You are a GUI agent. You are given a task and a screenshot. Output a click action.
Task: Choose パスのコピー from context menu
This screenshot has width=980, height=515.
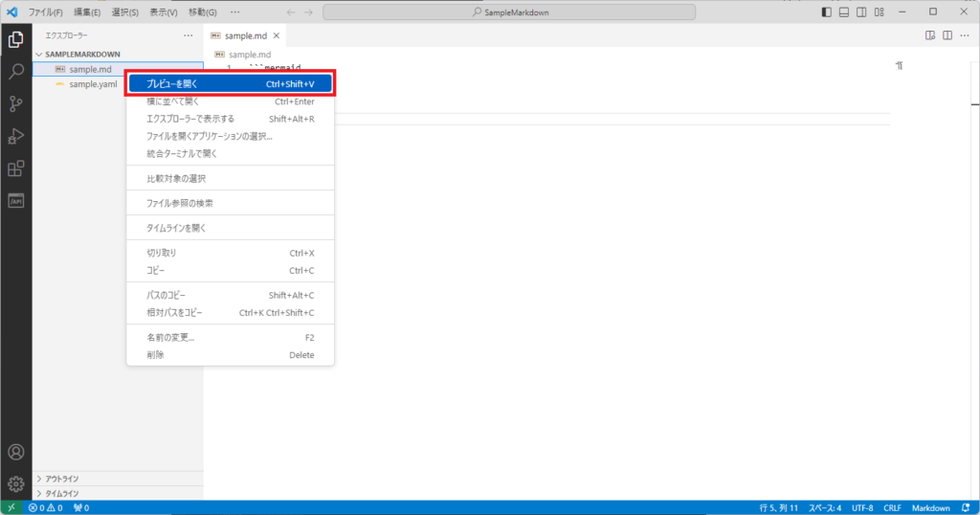point(230,295)
